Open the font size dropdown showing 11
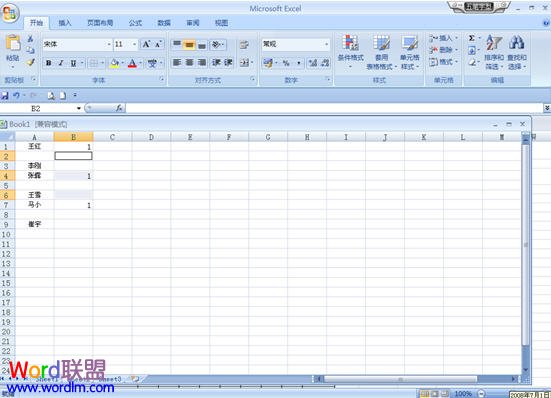 pyautogui.click(x=134, y=44)
